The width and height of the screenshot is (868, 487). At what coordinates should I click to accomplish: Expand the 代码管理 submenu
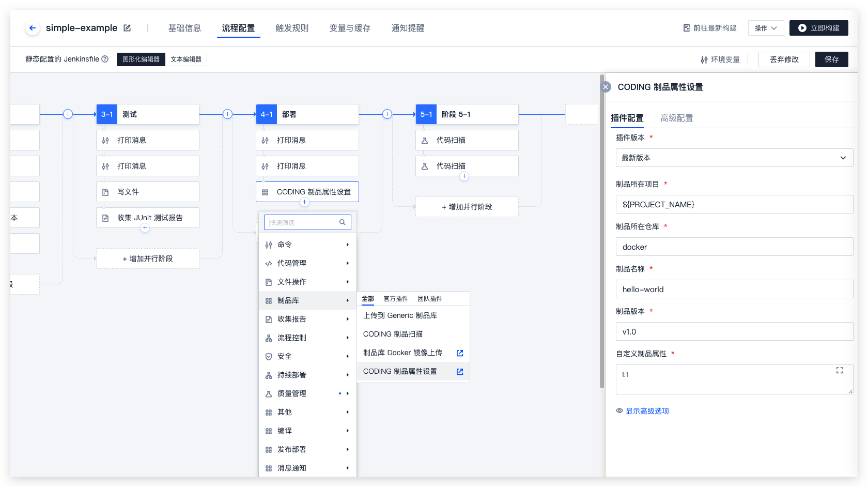307,263
